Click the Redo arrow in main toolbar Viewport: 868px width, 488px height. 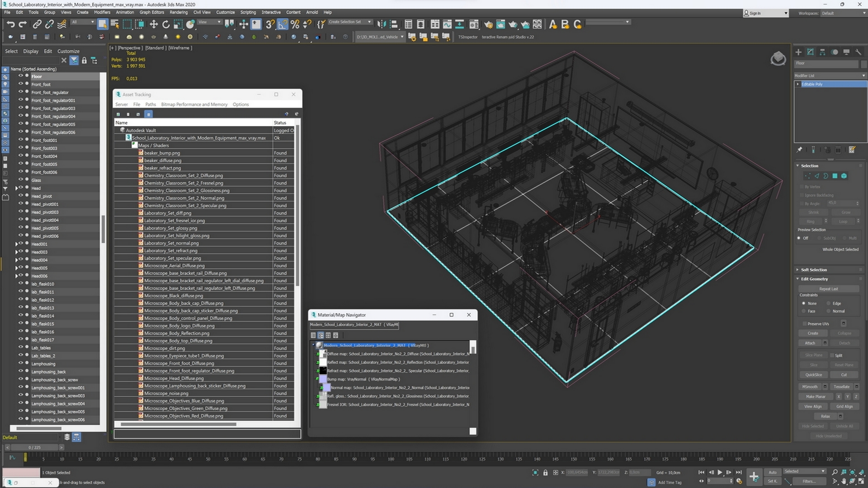click(23, 24)
